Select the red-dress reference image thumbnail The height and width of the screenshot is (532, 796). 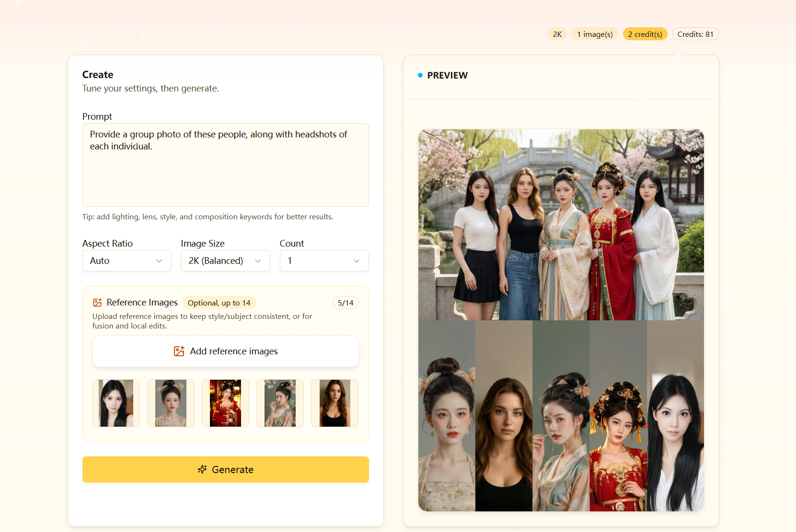coord(225,403)
